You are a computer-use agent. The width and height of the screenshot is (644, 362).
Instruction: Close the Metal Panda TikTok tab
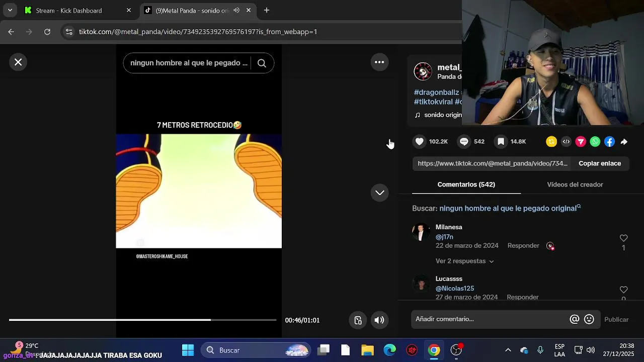pos(249,10)
